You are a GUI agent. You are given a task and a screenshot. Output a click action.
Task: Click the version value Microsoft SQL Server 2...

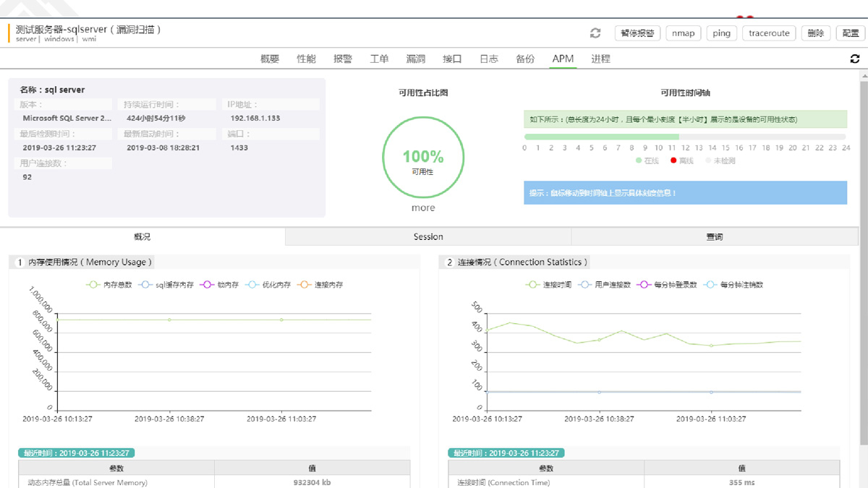[x=67, y=118]
